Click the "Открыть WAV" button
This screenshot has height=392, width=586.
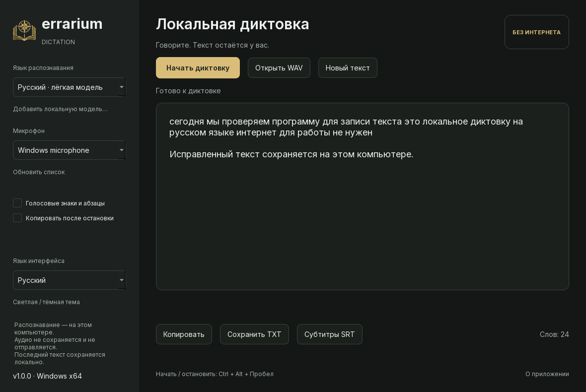pos(279,68)
